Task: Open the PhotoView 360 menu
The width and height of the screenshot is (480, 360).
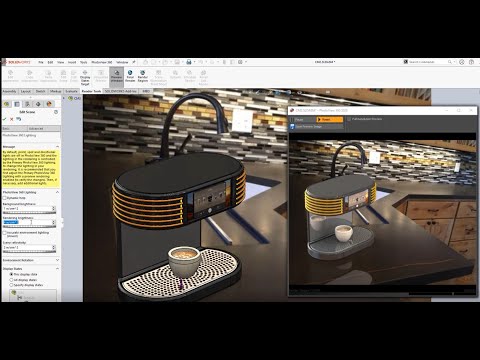Action: 102,62
